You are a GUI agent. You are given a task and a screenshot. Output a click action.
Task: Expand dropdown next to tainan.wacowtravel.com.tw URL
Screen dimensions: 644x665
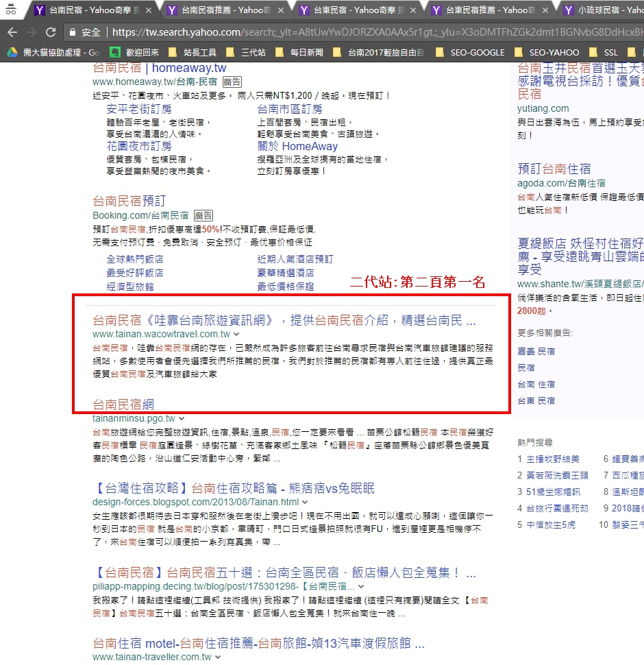coord(236,334)
